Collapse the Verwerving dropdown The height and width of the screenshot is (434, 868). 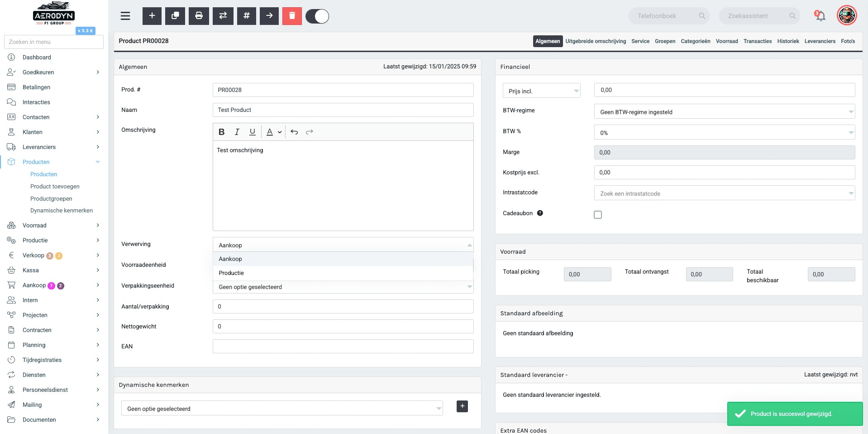pos(343,245)
